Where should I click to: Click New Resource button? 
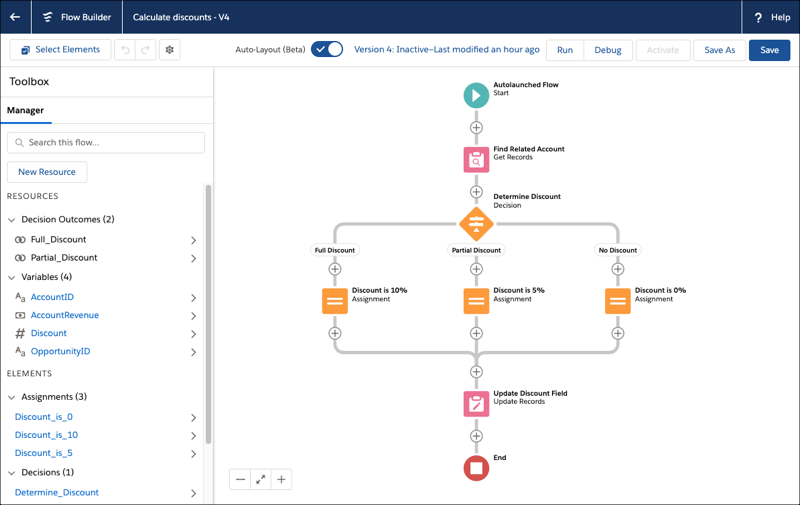[47, 172]
